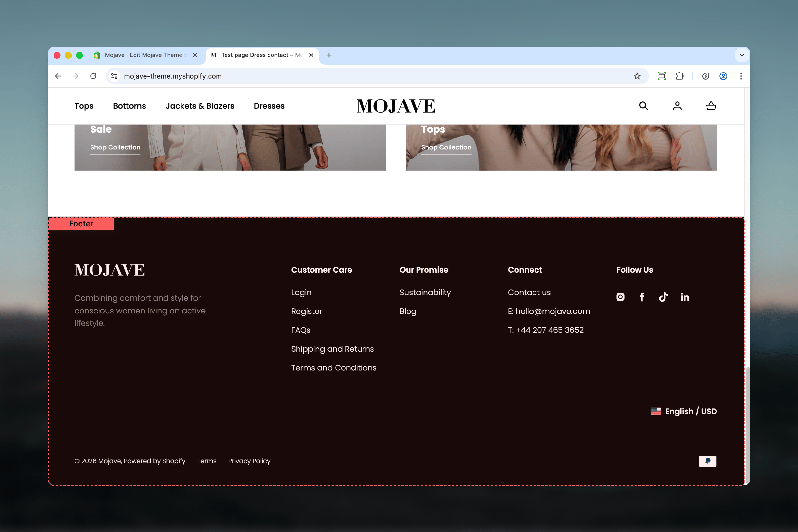Switch to the Edit Mojave Theme tab
The width and height of the screenshot is (798, 532).
coord(146,55)
